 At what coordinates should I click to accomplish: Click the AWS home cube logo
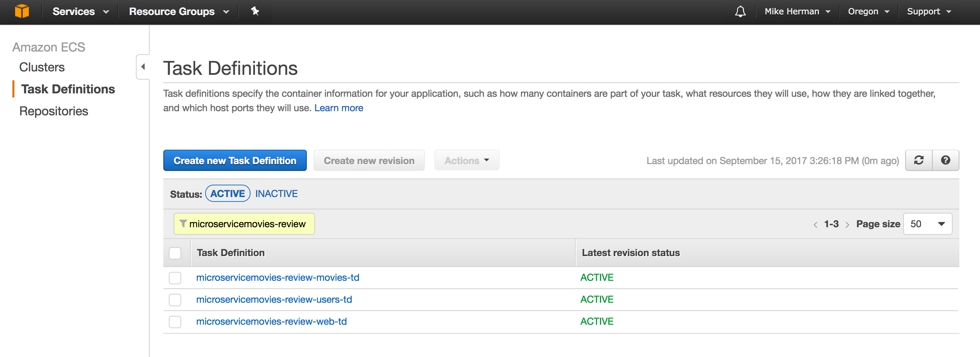[22, 11]
